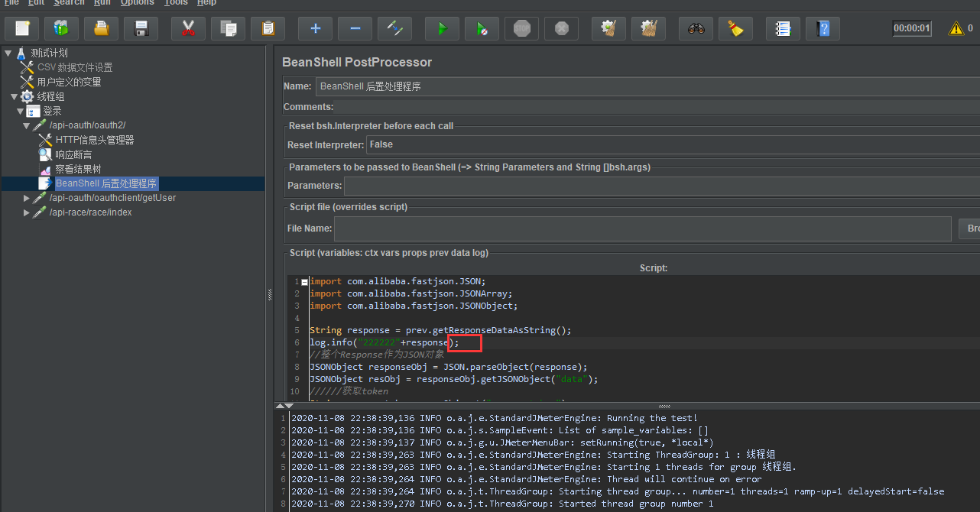Toggle element enabled state via the toolbar icon
980x512 pixels.
pos(394,29)
